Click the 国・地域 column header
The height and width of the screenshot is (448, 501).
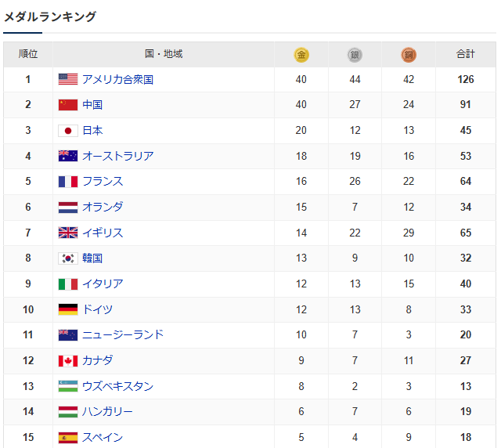[164, 54]
